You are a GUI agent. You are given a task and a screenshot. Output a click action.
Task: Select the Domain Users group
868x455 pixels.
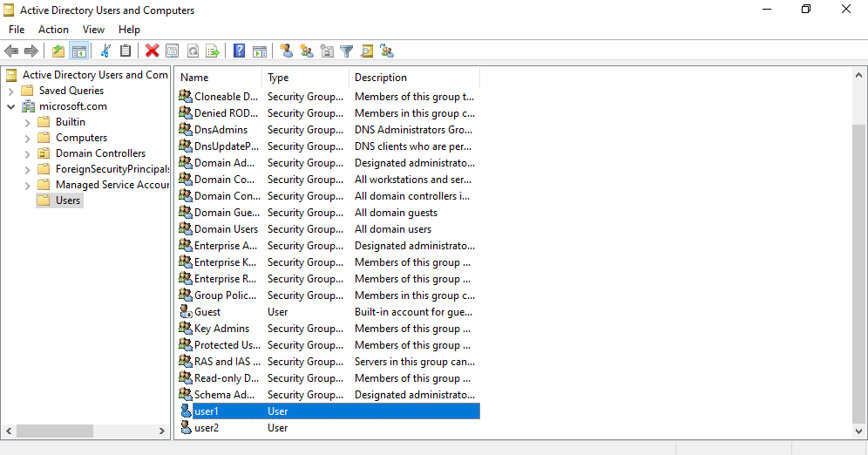(329, 229)
